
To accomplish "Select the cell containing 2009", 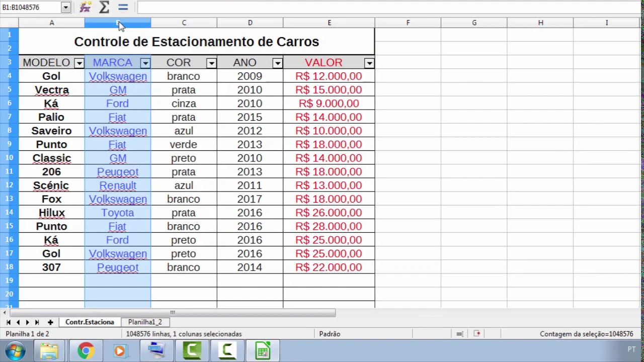I will click(x=250, y=76).
